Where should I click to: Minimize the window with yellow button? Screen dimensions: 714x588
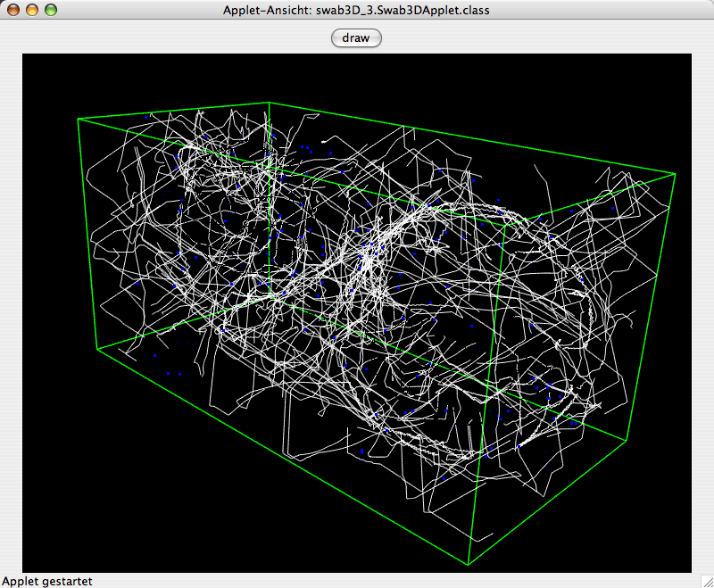[x=32, y=10]
